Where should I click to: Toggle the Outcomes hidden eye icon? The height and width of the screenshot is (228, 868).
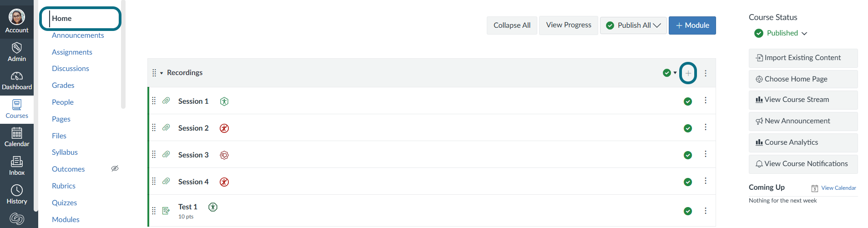115,168
